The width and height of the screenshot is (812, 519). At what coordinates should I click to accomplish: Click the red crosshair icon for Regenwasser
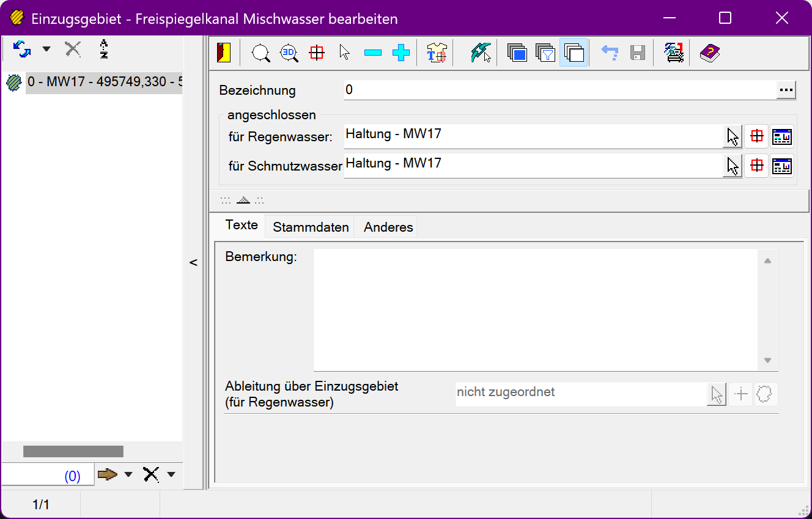tap(757, 136)
